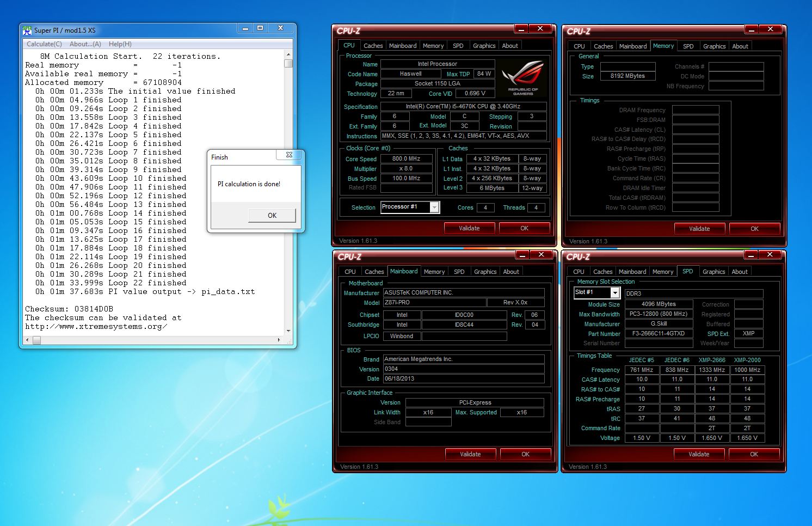This screenshot has height=526, width=812.
Task: Go to Graphics tab in CPU-Z SPD window
Action: [x=714, y=272]
